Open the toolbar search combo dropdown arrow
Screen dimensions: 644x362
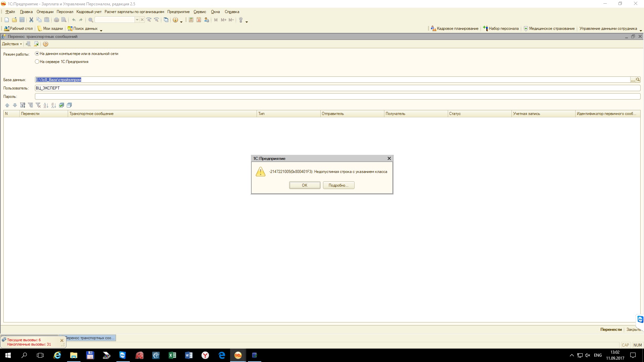tap(137, 20)
